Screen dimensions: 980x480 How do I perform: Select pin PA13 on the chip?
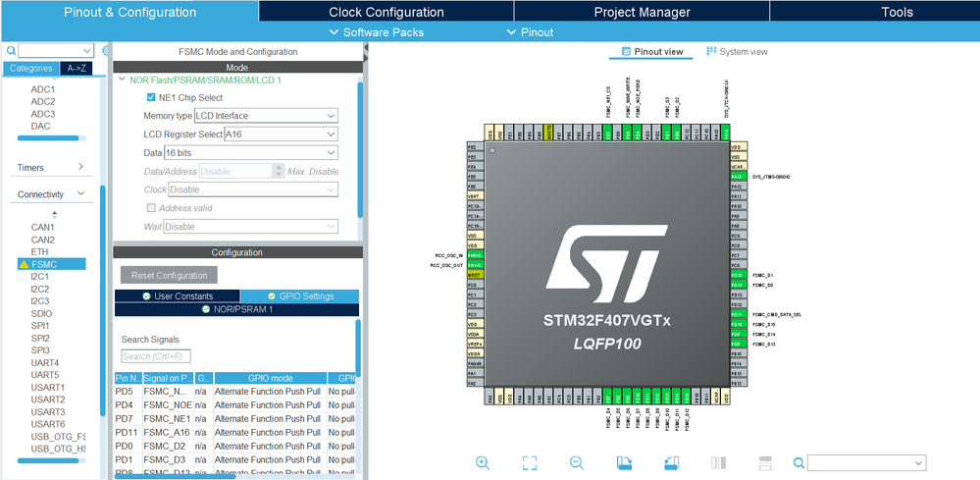click(x=739, y=177)
